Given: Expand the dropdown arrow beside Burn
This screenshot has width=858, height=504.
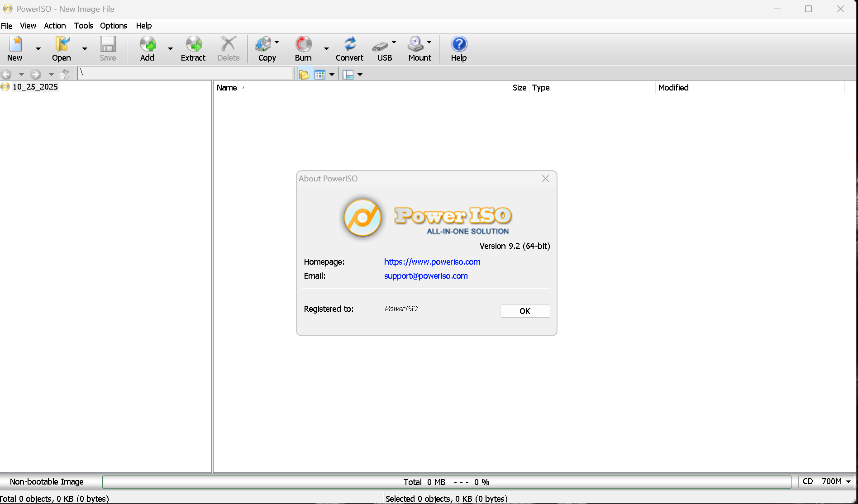Looking at the screenshot, I should point(326,48).
